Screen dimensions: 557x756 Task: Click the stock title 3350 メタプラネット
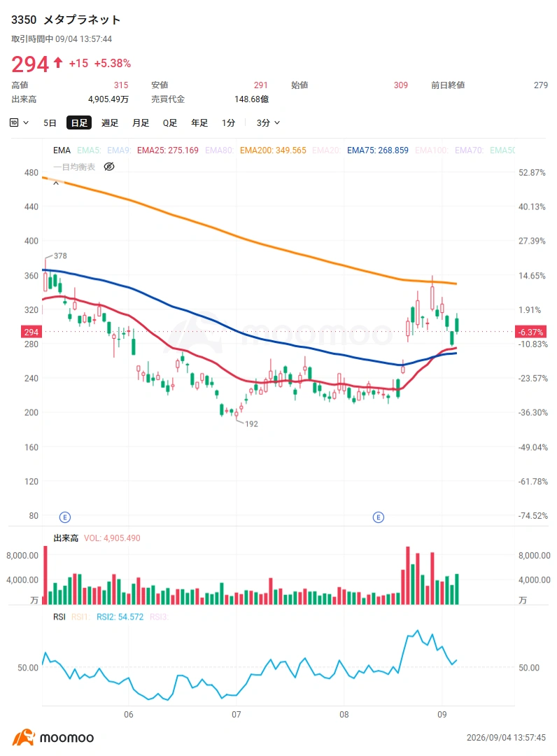pos(66,20)
